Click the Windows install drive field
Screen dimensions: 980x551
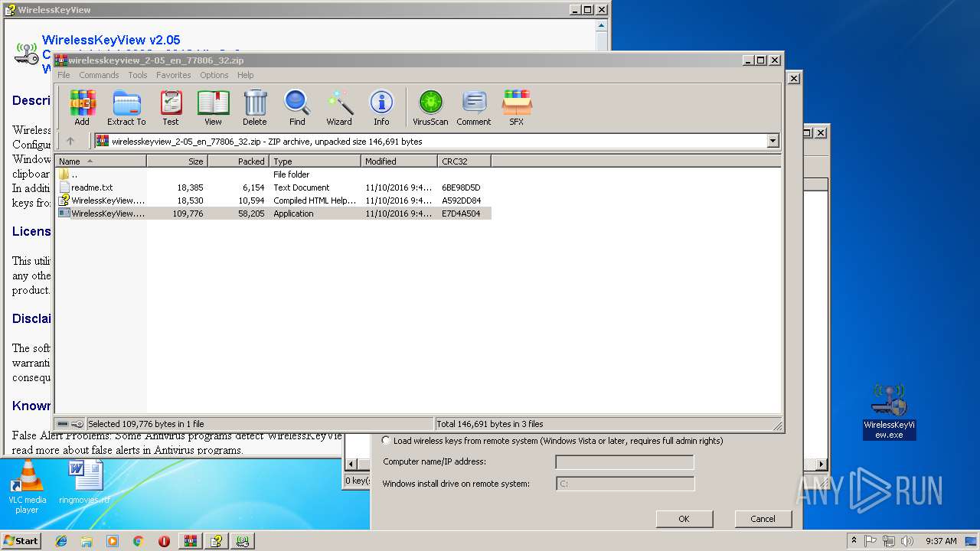[x=625, y=484]
